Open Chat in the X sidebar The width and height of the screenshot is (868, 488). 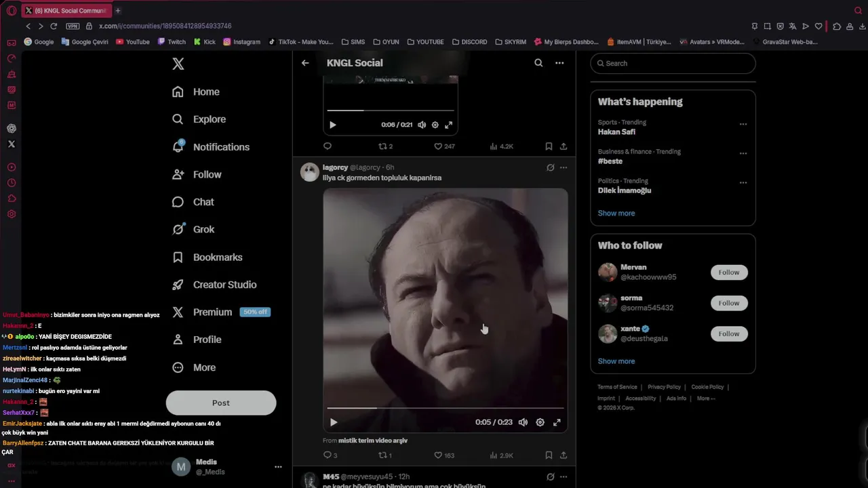pos(193,202)
